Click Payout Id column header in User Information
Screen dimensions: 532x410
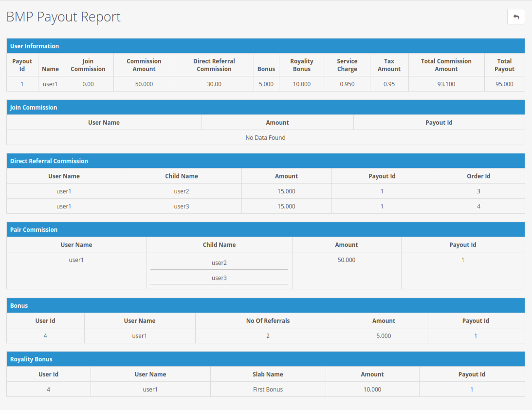click(x=22, y=65)
